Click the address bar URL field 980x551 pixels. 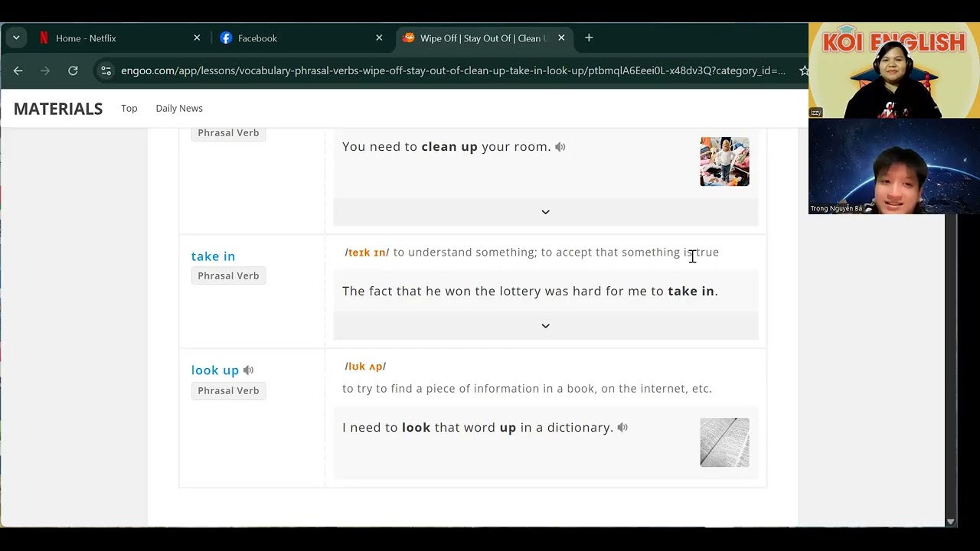pyautogui.click(x=453, y=70)
